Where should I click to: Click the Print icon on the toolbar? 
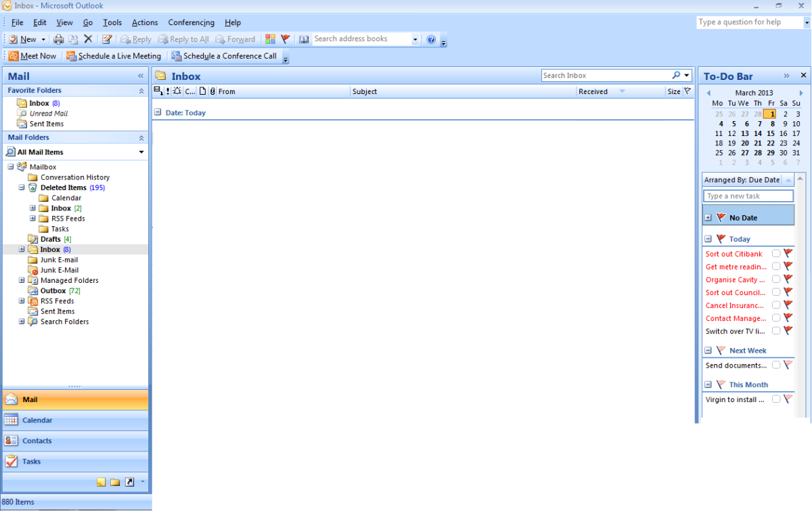58,39
